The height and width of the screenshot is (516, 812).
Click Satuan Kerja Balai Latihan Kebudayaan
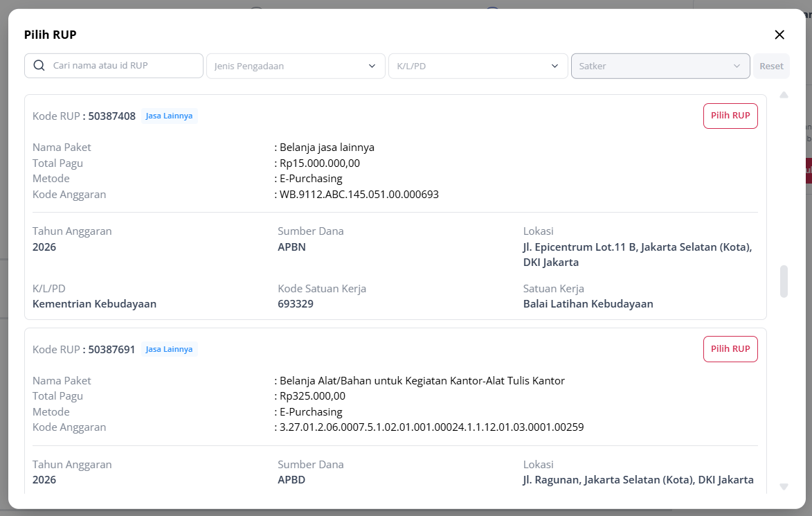click(x=588, y=304)
